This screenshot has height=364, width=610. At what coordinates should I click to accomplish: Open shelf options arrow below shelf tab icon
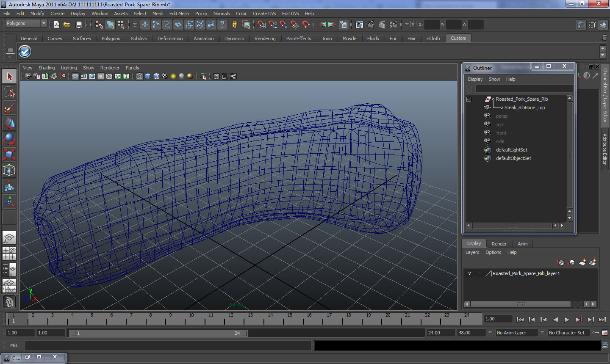click(x=10, y=56)
